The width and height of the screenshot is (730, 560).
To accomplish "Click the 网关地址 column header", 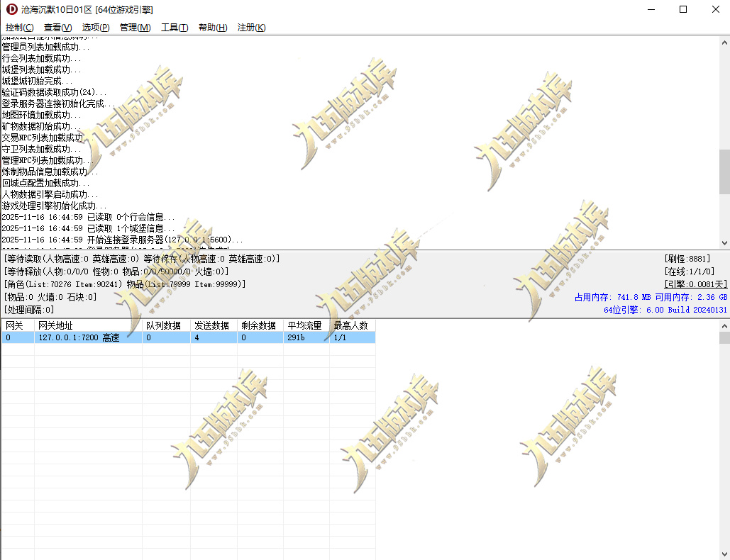I will 88,325.
